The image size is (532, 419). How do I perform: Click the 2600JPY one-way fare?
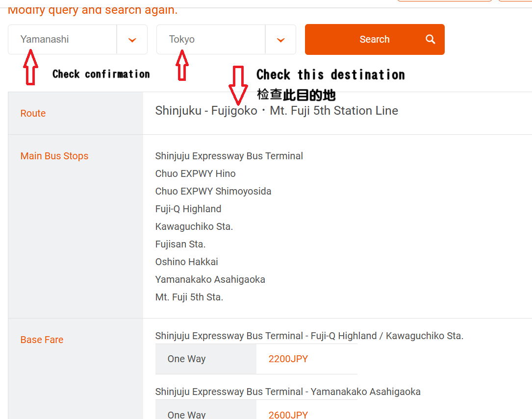pos(288,415)
